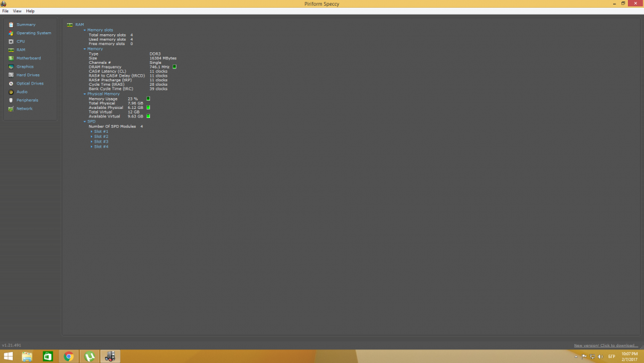Show hidden tray icons arrow

pyautogui.click(x=576, y=357)
